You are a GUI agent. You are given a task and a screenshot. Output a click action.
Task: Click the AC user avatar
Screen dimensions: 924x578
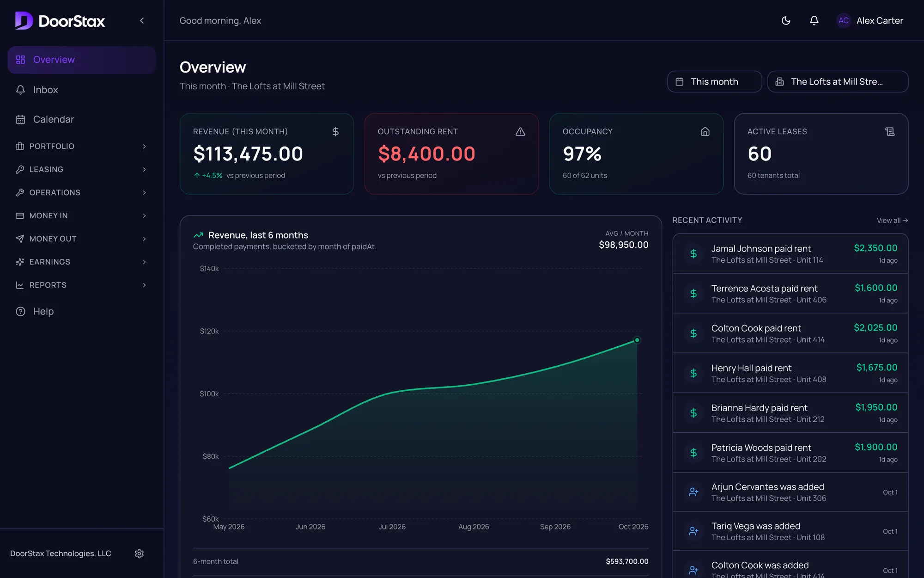[x=844, y=21]
